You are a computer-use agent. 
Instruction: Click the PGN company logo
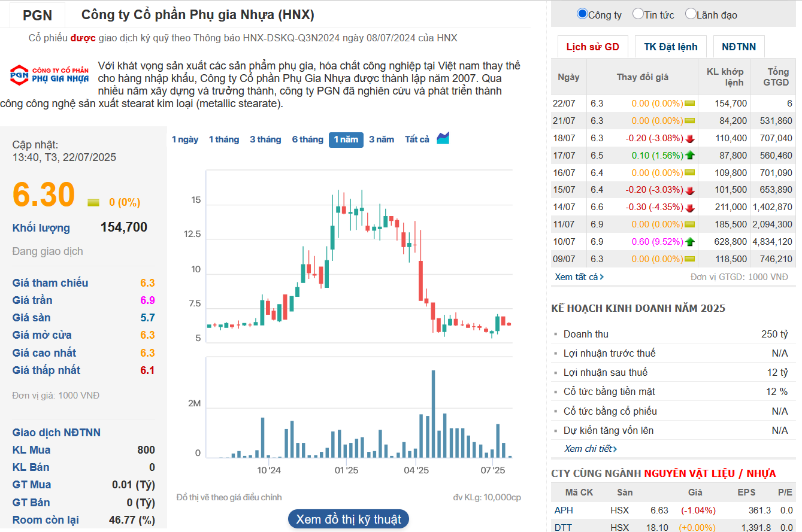[49, 74]
